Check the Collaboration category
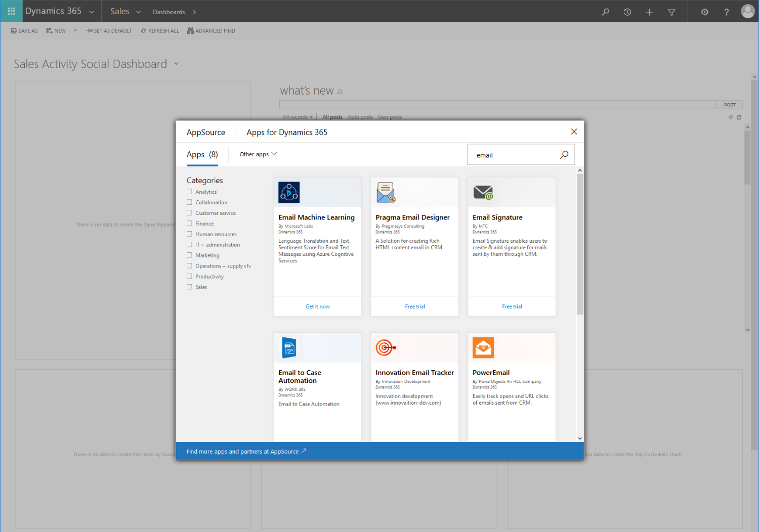The image size is (759, 532). 189,202
